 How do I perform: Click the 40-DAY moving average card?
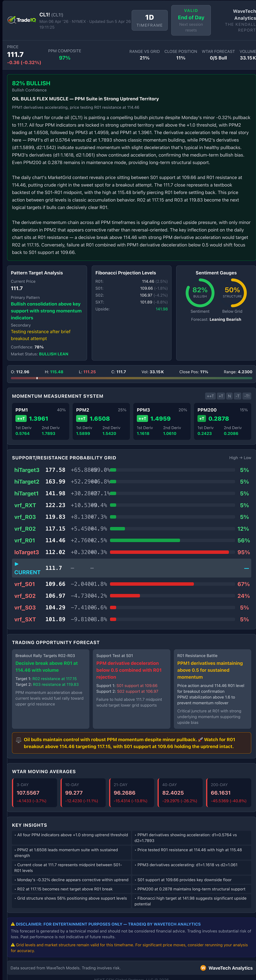(x=180, y=793)
